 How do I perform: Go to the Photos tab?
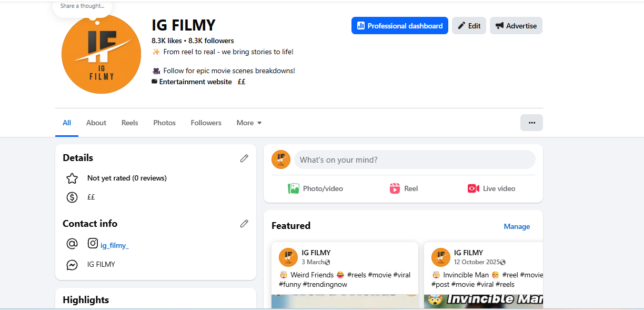click(165, 123)
